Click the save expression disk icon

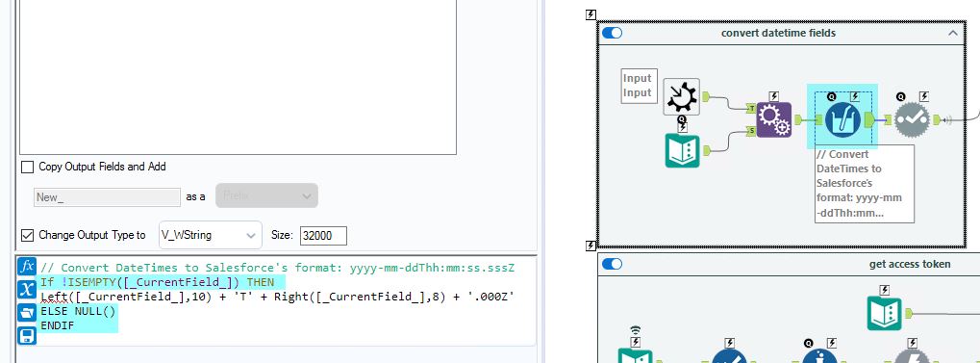26,336
